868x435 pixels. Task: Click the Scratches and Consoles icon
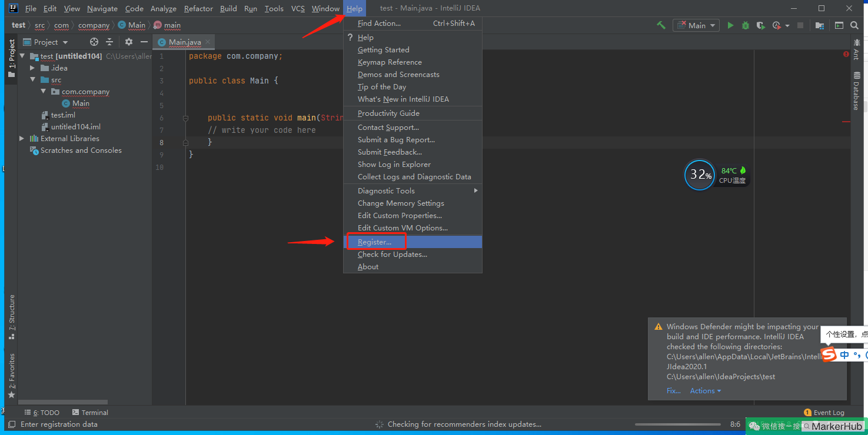34,150
